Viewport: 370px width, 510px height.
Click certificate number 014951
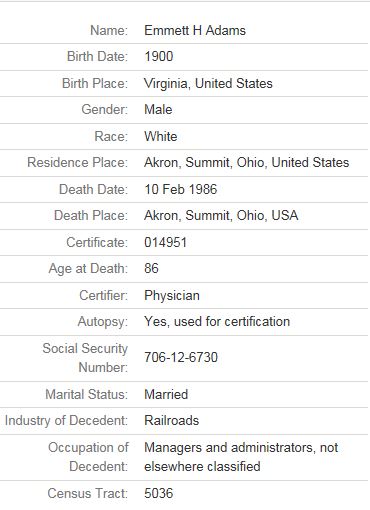[x=165, y=242]
